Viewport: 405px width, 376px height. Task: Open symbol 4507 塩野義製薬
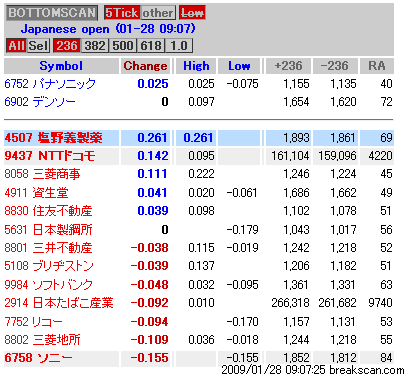[x=53, y=138]
